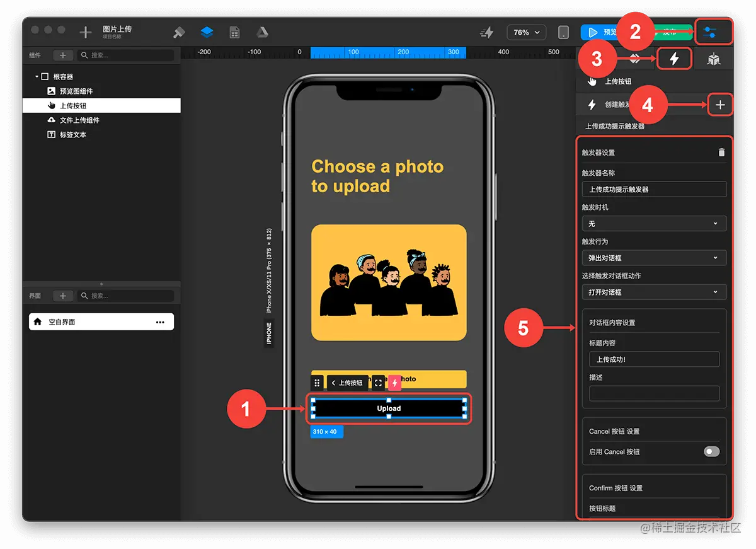Add component with plus in 组件 panel
This screenshot has height=549, width=756.
coord(62,55)
